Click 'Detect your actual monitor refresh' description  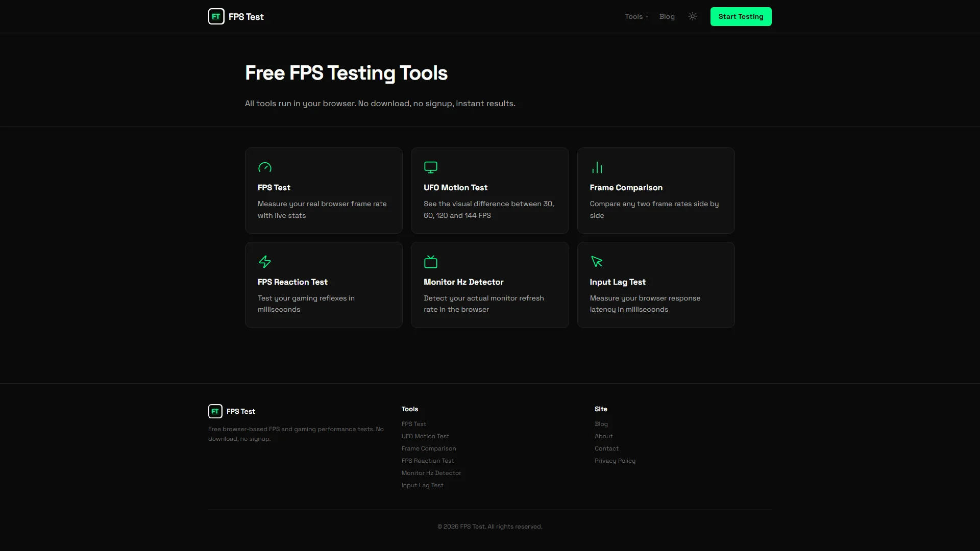pyautogui.click(x=484, y=304)
